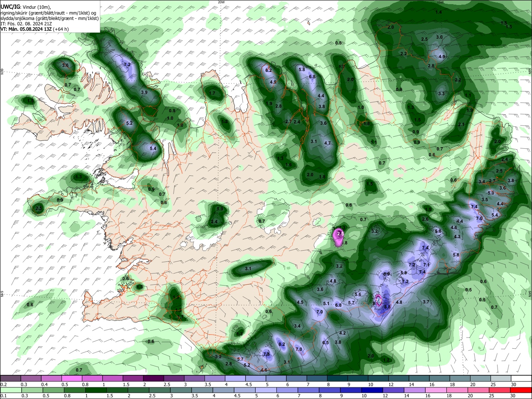The height and width of the screenshot is (399, 532).
Task: Click the '2.1' precipitation value on the map
Action: [x=461, y=124]
